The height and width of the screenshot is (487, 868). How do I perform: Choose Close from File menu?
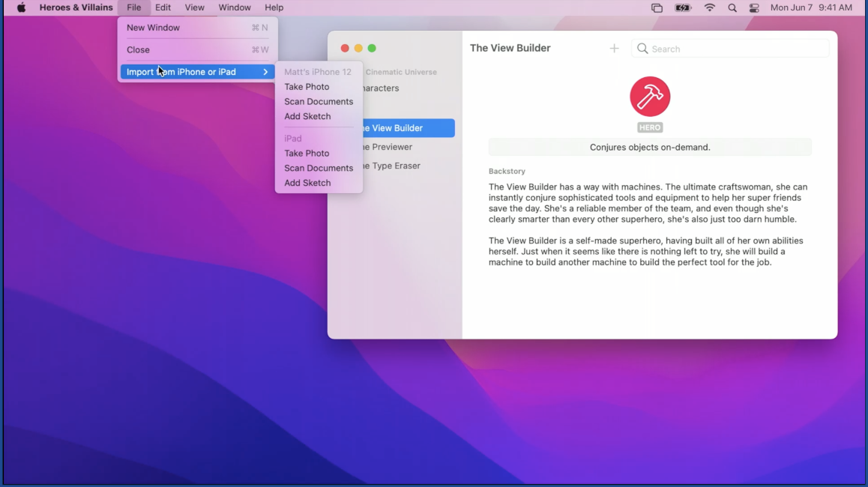[198, 49]
